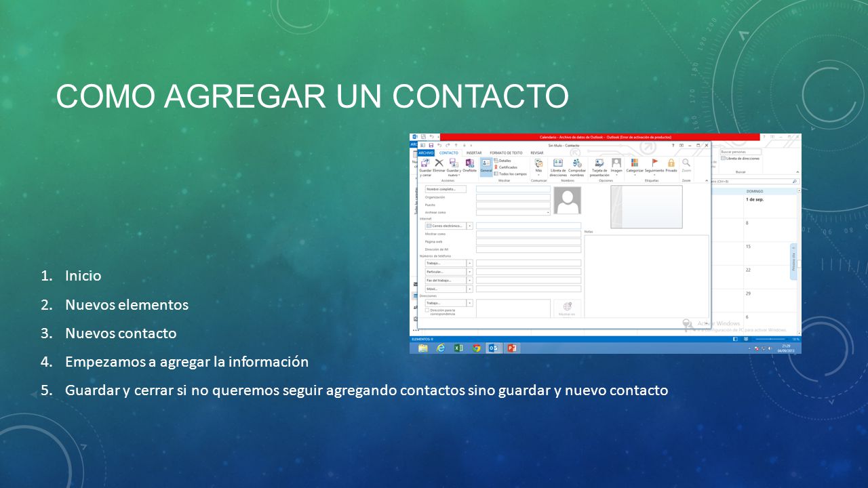The height and width of the screenshot is (488, 868).
Task: Click the Puesto input field
Action: [513, 205]
